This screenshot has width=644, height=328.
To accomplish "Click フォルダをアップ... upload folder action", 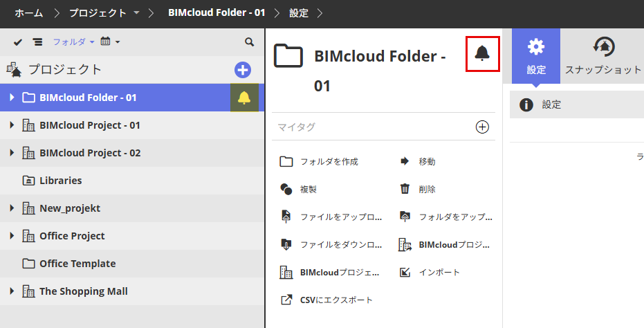I will pyautogui.click(x=446, y=217).
